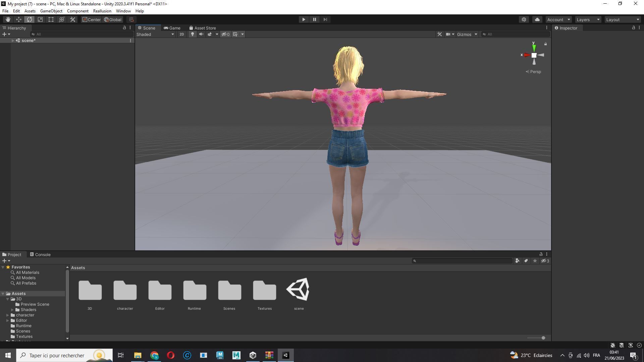Toggle Gizmos in Scene view
The image size is (644, 362).
tap(464, 34)
